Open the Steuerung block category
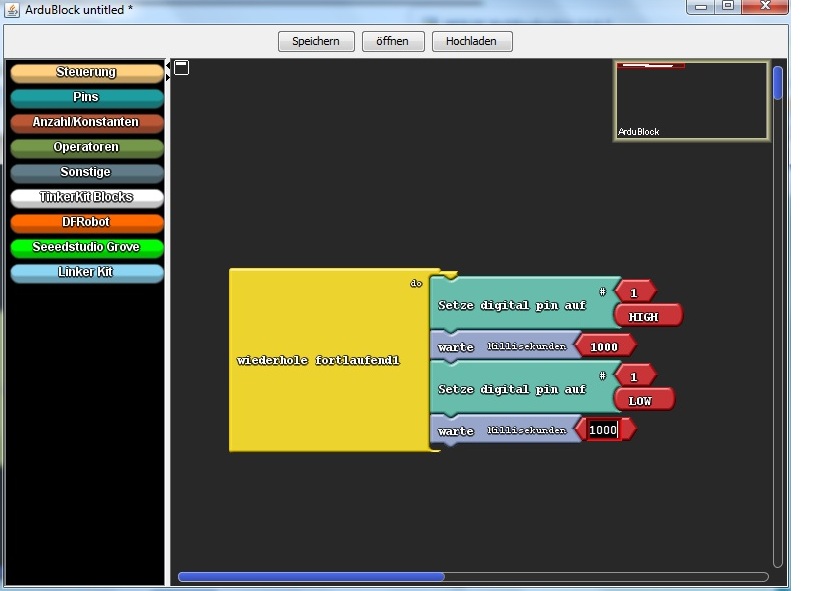 (x=86, y=72)
